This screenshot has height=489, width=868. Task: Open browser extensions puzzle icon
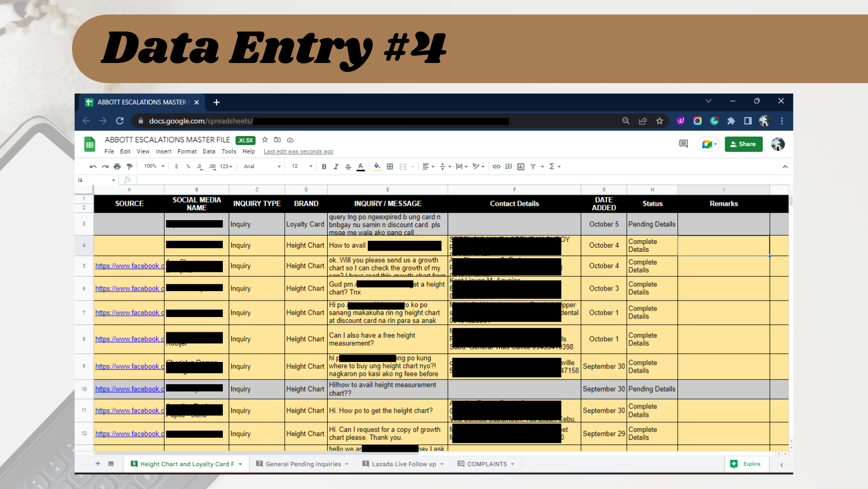pos(731,121)
